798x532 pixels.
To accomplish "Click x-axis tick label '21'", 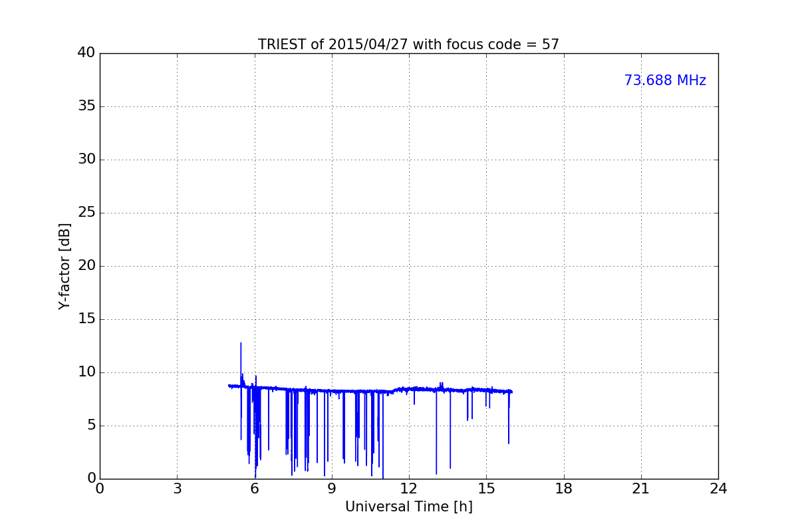I will pos(641,489).
